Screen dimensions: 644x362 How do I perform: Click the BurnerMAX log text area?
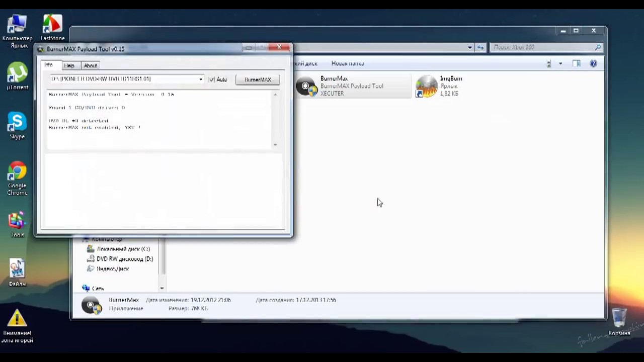pos(159,120)
